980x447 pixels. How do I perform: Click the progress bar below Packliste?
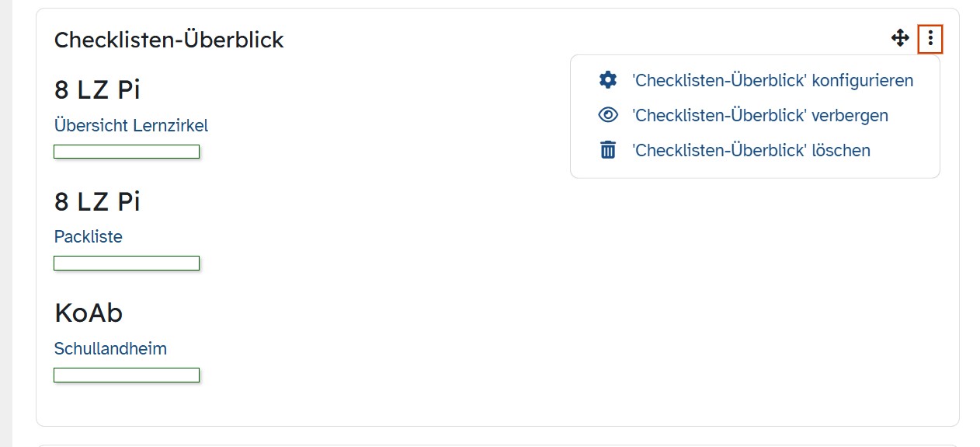(127, 263)
